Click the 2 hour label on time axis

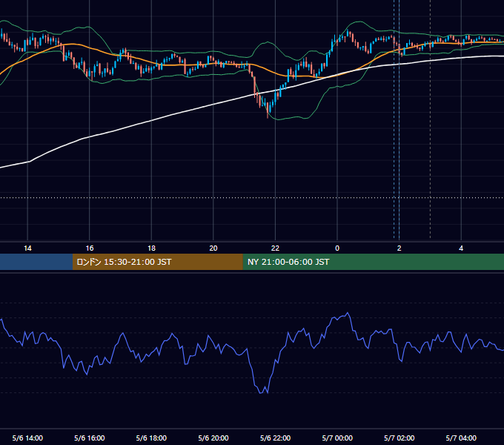(x=399, y=248)
